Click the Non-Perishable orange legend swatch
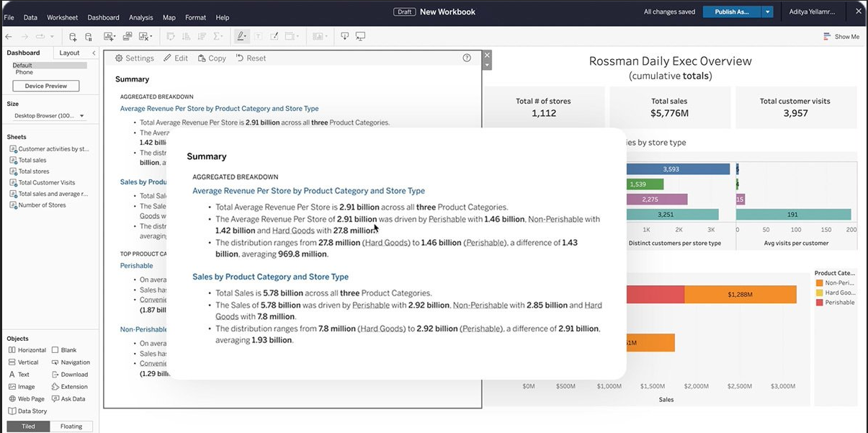The height and width of the screenshot is (433, 868). coord(819,284)
